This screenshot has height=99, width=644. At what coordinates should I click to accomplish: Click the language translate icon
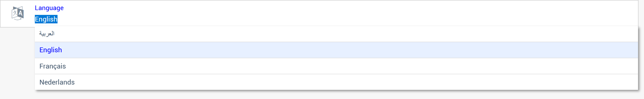click(17, 13)
